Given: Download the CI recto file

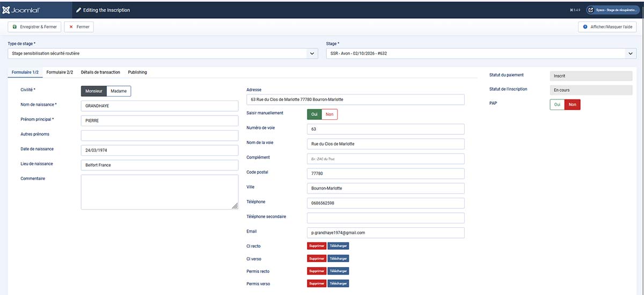Looking at the screenshot, I should click(338, 246).
